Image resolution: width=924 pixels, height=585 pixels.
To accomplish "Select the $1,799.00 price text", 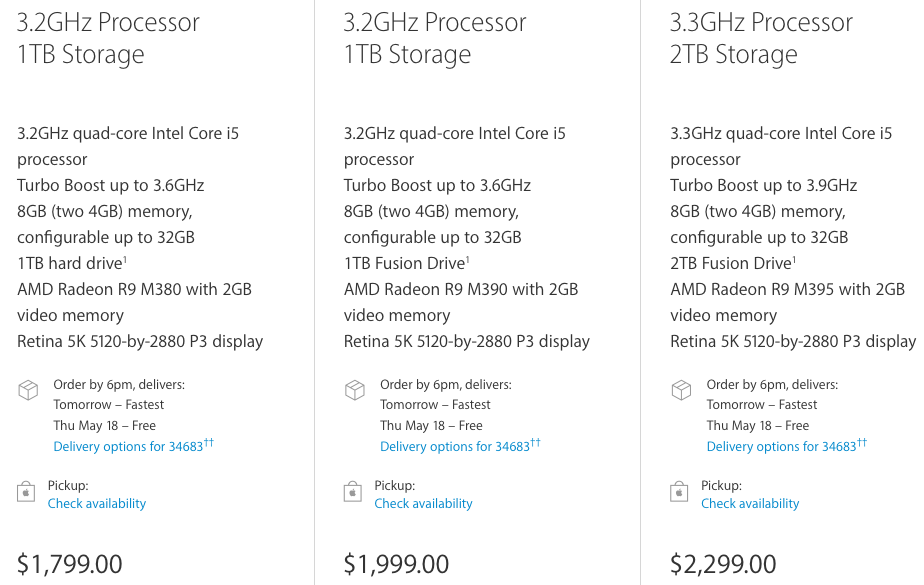I will (x=70, y=564).
